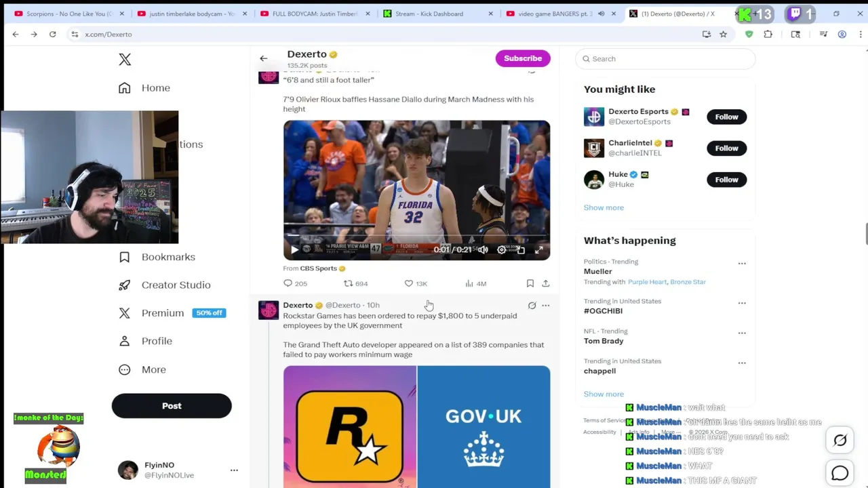
Task: Show more trending topics
Action: point(604,394)
